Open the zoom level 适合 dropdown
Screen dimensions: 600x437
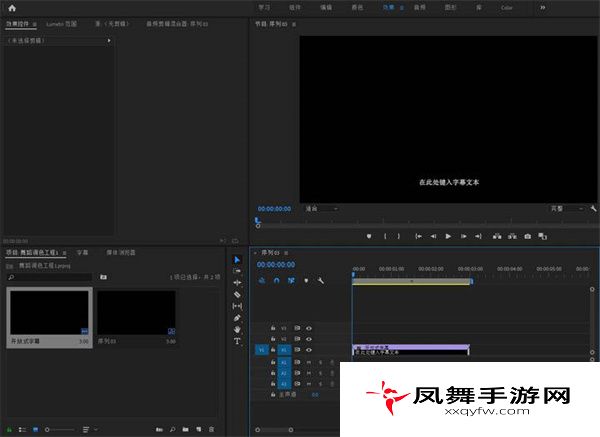click(x=321, y=209)
